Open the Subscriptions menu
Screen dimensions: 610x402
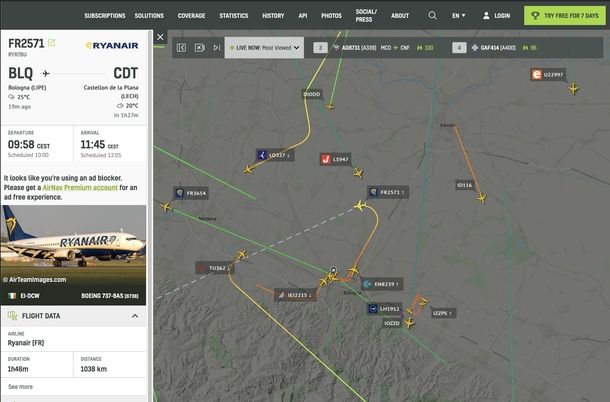point(105,16)
